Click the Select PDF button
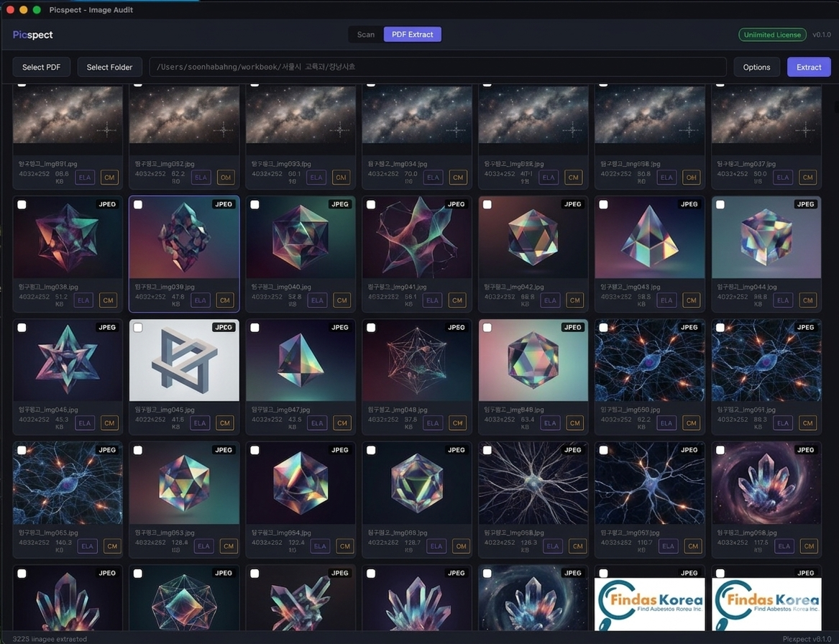The width and height of the screenshot is (839, 644). (41, 67)
